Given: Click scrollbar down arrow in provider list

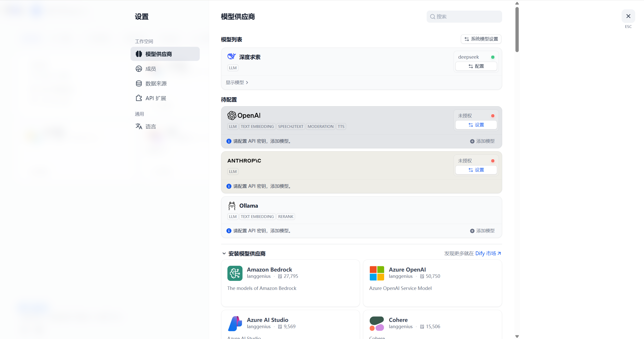Looking at the screenshot, I should tap(517, 336).
